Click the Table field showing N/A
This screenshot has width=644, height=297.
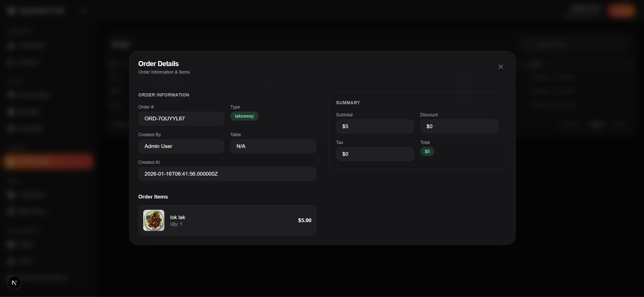pos(273,146)
